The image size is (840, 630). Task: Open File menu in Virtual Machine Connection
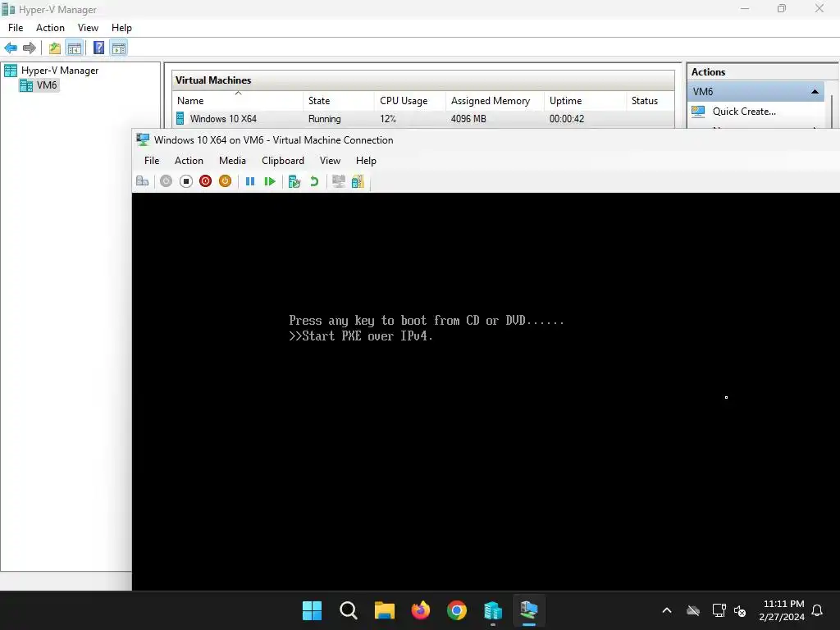coord(152,161)
